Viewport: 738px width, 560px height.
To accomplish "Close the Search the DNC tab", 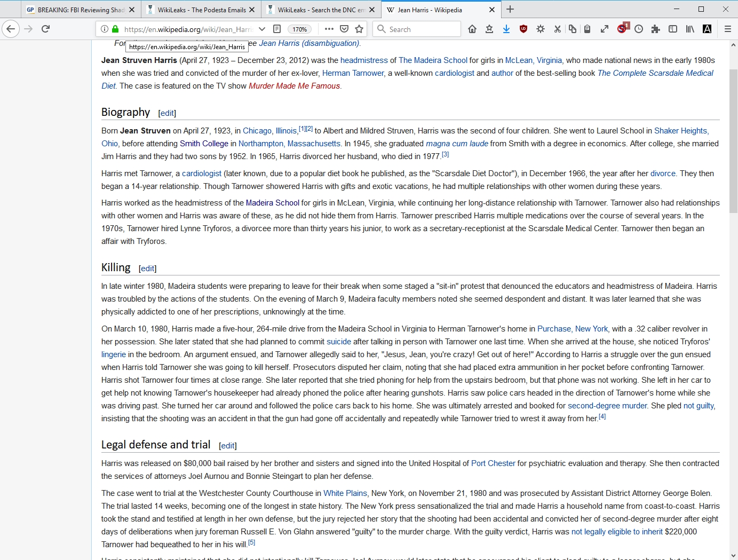I will pos(372,10).
